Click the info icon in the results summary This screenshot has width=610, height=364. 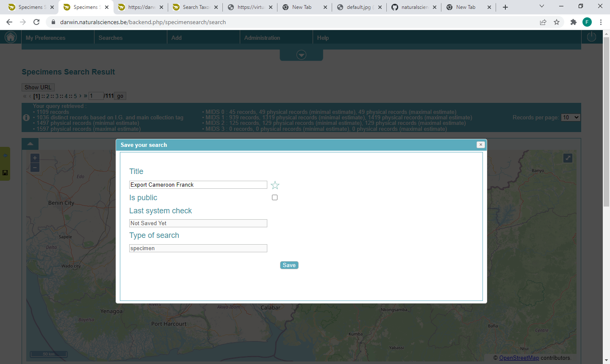(x=26, y=117)
